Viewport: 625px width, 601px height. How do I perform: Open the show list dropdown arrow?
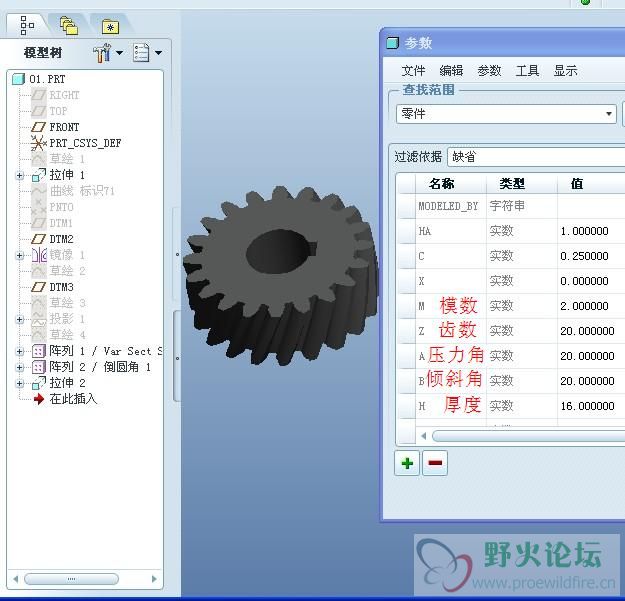tap(158, 53)
